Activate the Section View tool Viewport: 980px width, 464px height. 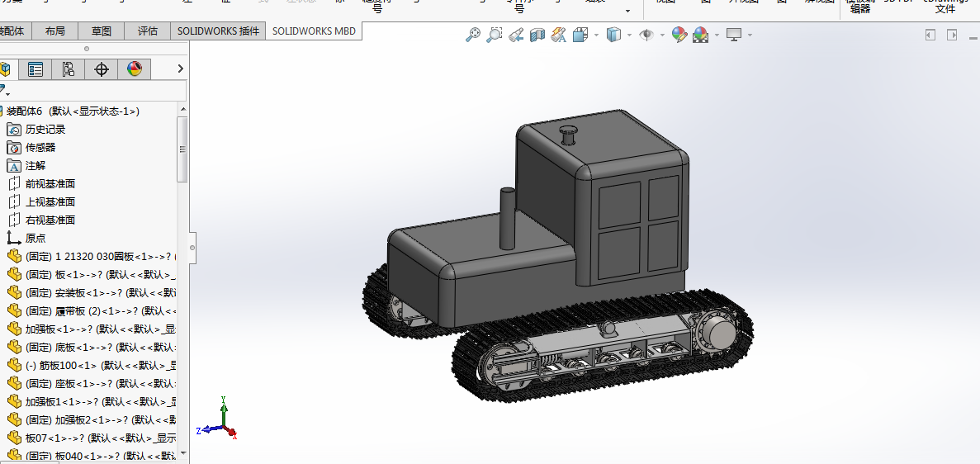pos(537,35)
